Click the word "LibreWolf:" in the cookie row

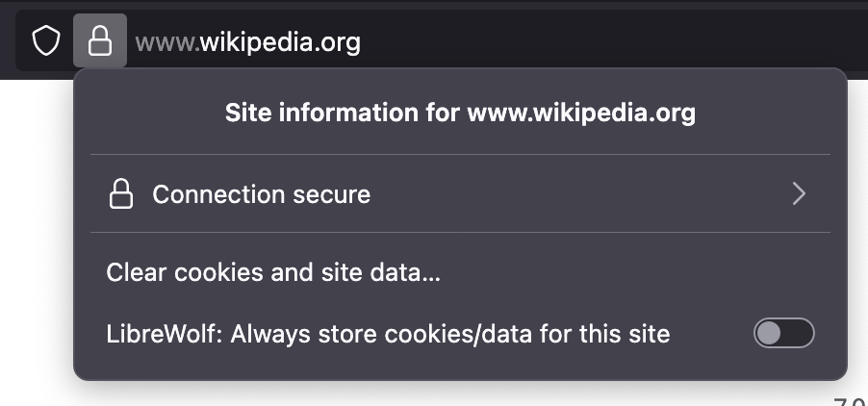[x=164, y=334]
